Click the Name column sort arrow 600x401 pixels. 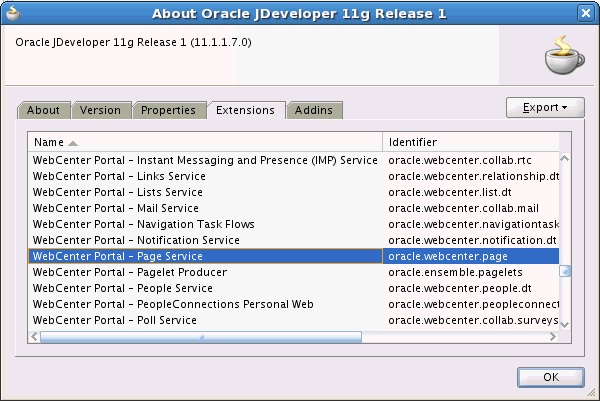(x=73, y=143)
